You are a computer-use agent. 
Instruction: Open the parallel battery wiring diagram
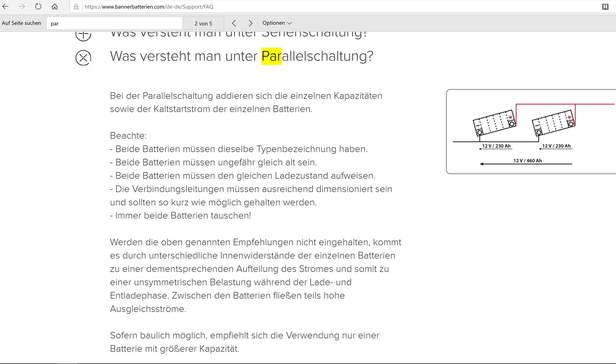click(531, 131)
